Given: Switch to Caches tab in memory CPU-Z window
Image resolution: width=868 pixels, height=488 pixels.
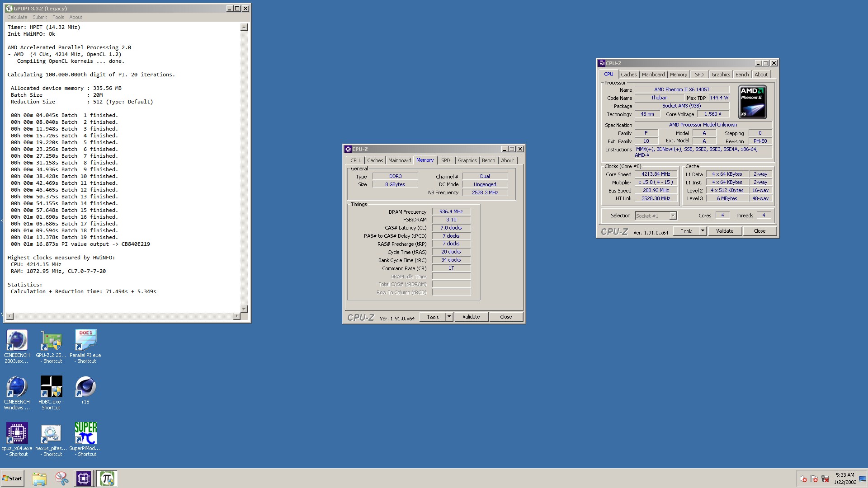Looking at the screenshot, I should 375,160.
